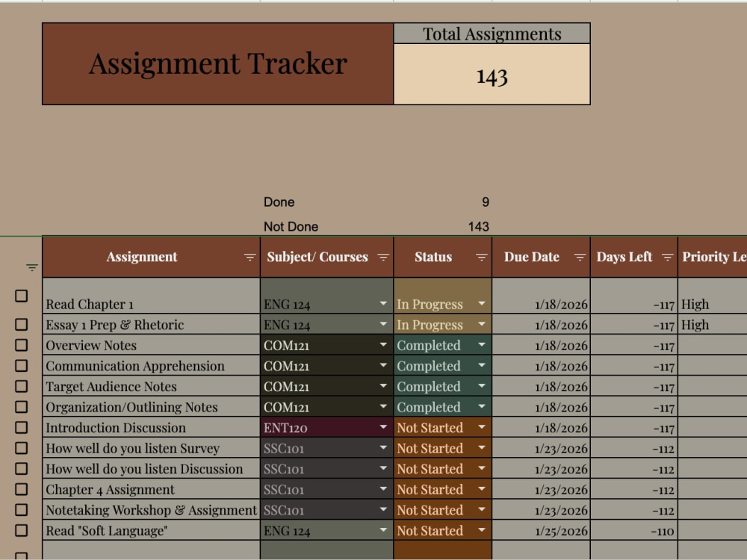This screenshot has height=560, width=747.
Task: Toggle the Organization/Outlining Notes checkbox
Action: point(21,407)
